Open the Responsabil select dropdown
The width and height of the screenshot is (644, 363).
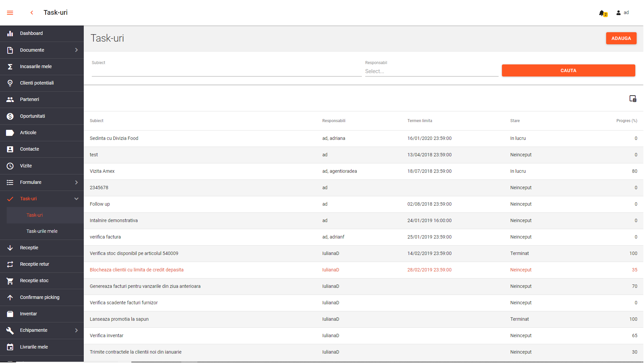(x=432, y=71)
